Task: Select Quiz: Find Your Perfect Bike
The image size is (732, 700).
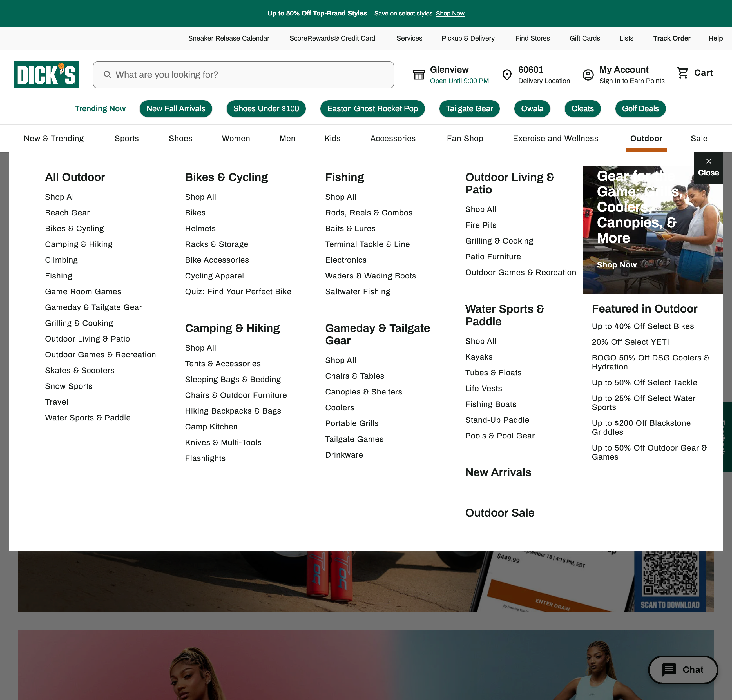Action: [x=238, y=291]
